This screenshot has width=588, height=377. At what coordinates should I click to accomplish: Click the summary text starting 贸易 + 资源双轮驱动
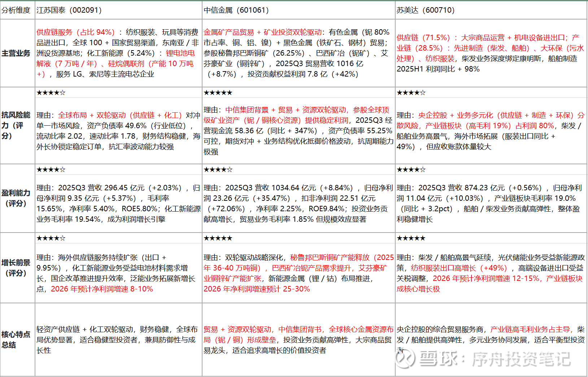coord(299,340)
